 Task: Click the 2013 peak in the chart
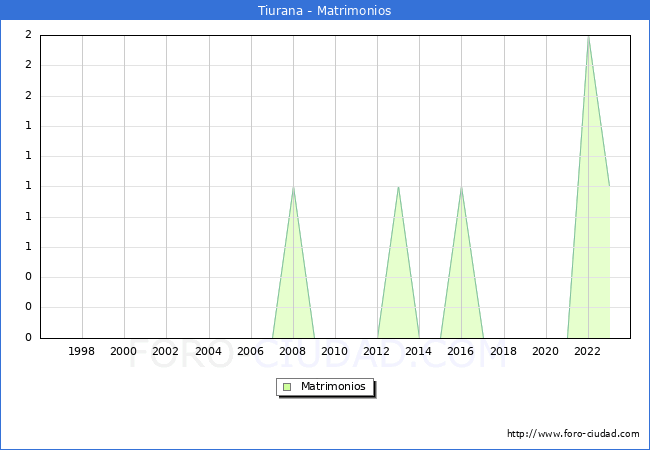pyautogui.click(x=398, y=187)
